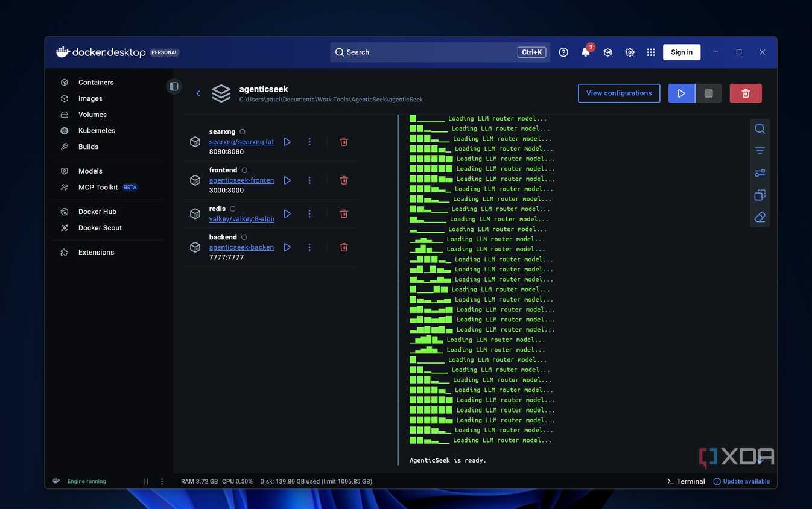812x509 pixels.
Task: Go back with the left chevron arrow
Action: tap(198, 93)
